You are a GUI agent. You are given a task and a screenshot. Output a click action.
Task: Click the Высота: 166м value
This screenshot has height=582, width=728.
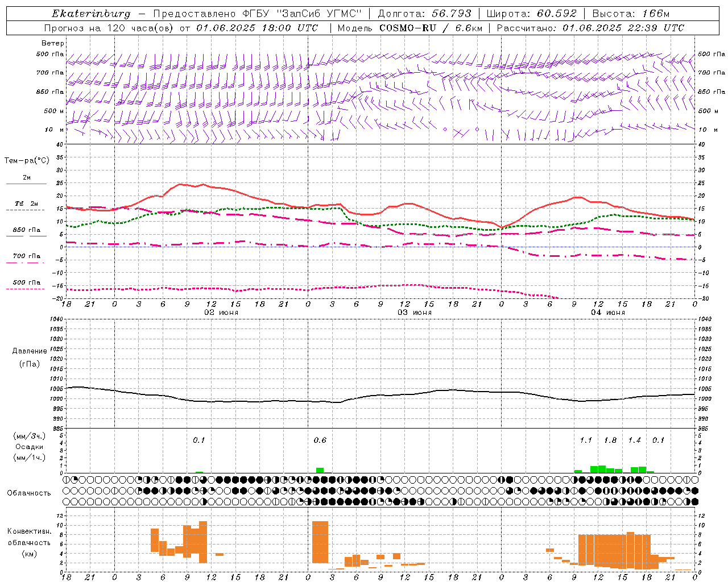click(x=631, y=14)
